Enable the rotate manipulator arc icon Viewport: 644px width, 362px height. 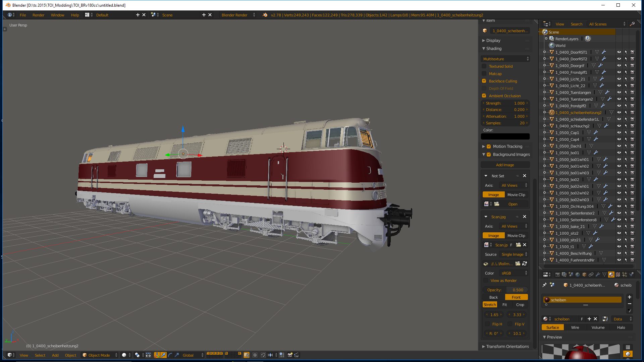tap(170, 355)
